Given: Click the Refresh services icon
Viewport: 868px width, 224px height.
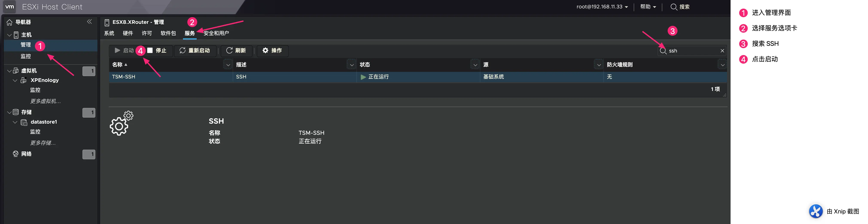Looking at the screenshot, I should tap(229, 50).
